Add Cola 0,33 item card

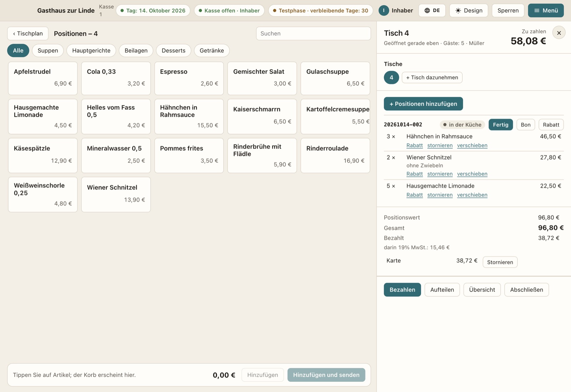pos(116,78)
